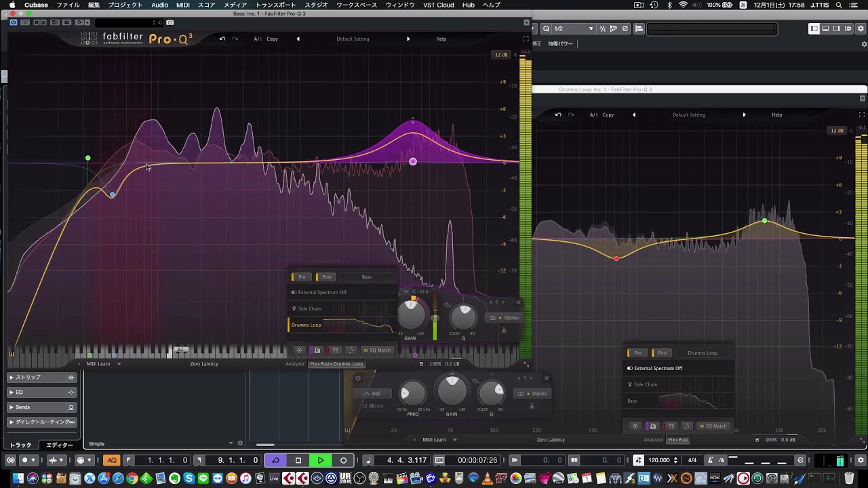The image size is (868, 488).
Task: Click undo arrow in Bass Pro-Q 3 header
Action: tap(222, 39)
